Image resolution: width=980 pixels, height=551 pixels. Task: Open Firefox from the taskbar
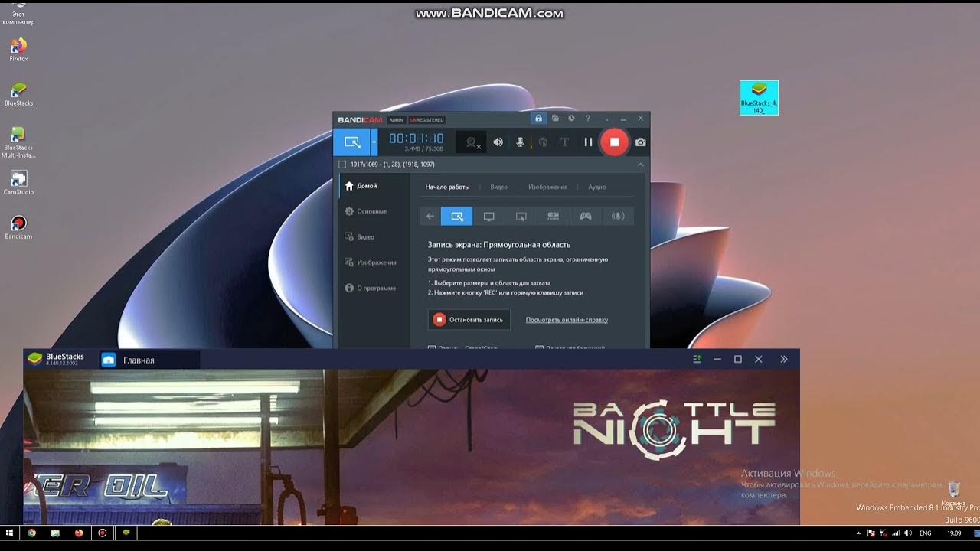[x=79, y=533]
